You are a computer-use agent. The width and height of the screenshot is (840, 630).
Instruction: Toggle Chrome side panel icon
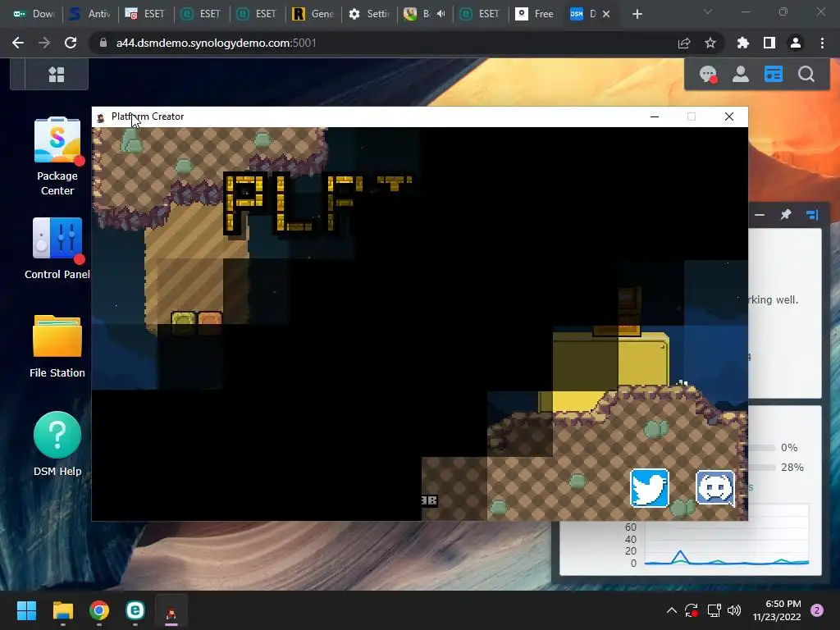tap(769, 43)
